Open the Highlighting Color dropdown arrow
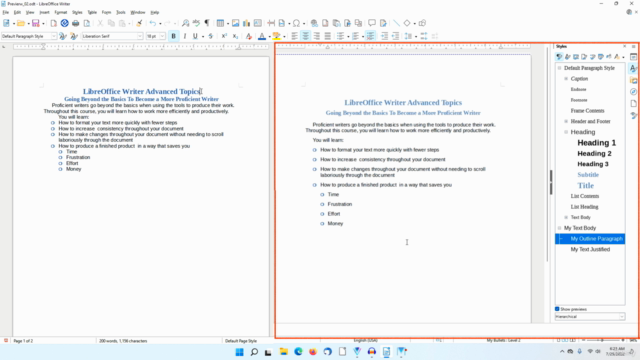 coord(284,36)
